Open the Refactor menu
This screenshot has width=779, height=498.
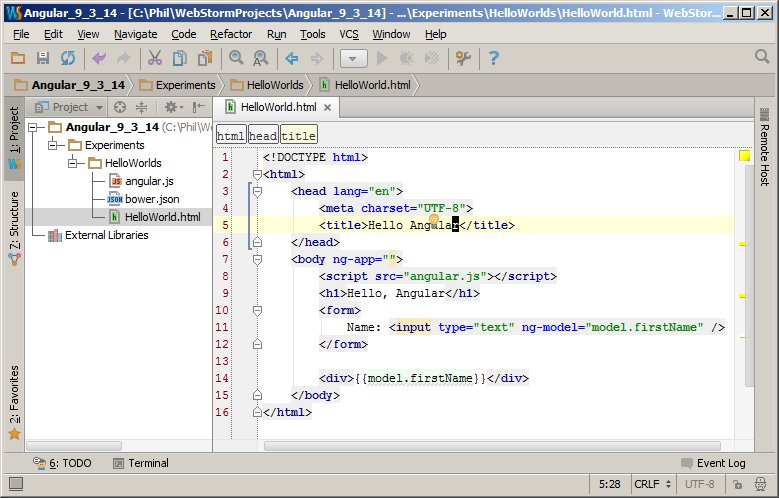point(231,34)
